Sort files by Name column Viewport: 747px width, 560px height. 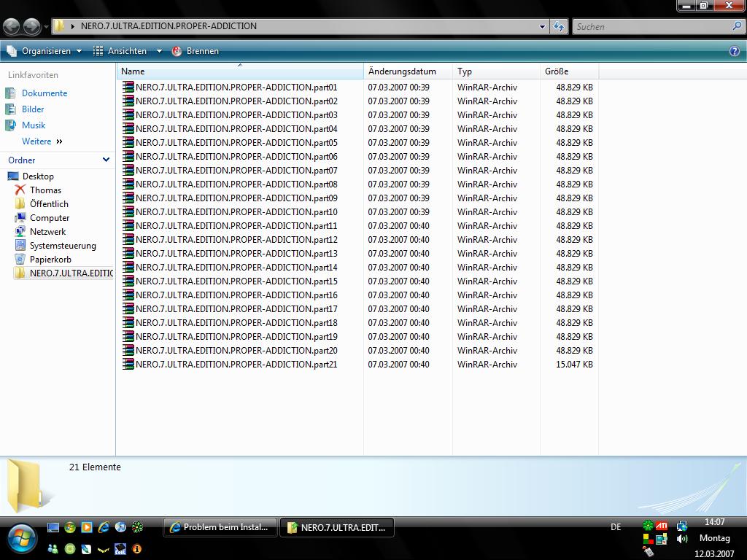[240, 71]
